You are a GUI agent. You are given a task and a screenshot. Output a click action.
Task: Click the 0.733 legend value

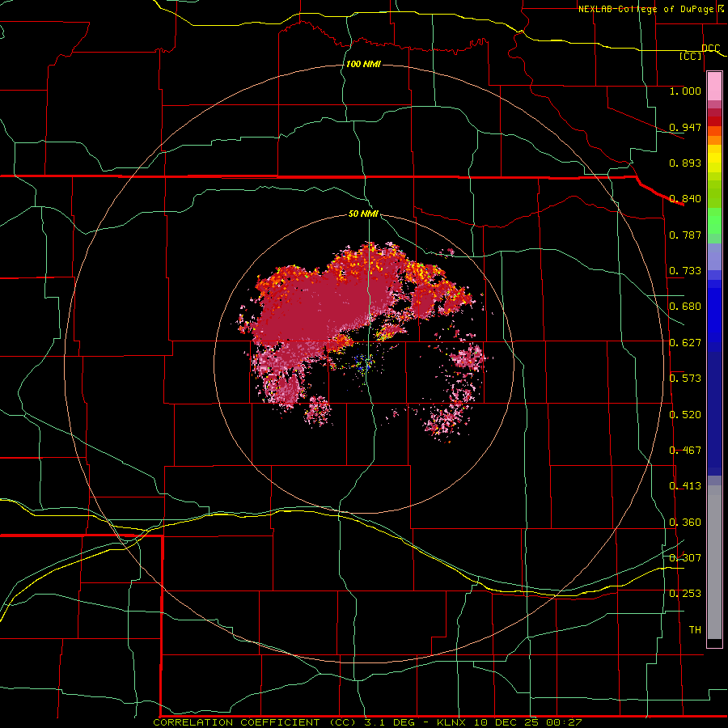coord(685,271)
